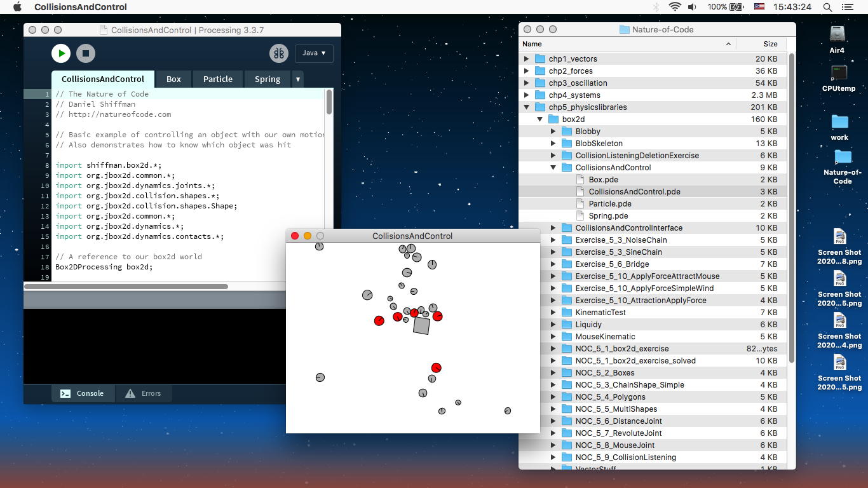Show the Console panel

pos(83,393)
